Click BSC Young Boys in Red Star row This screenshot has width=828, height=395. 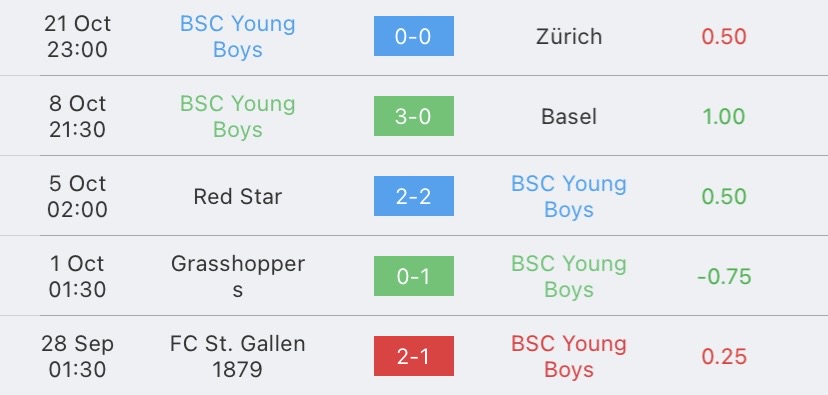pyautogui.click(x=569, y=196)
